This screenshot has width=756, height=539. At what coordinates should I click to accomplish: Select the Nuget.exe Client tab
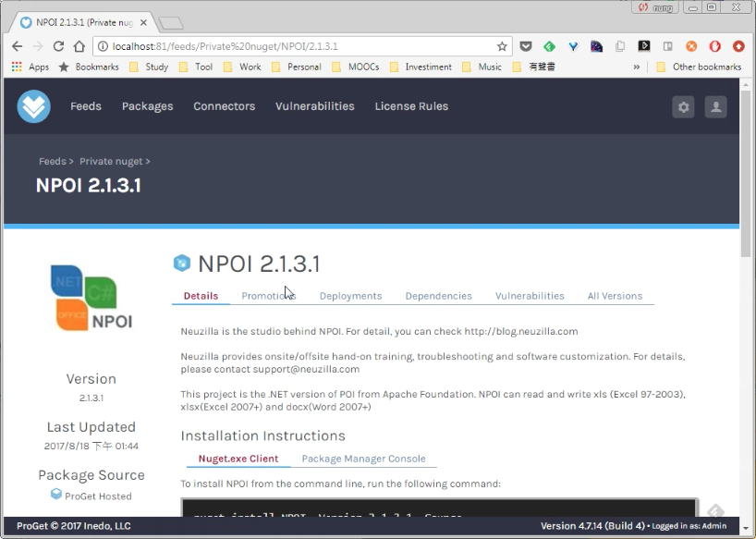pyautogui.click(x=238, y=459)
